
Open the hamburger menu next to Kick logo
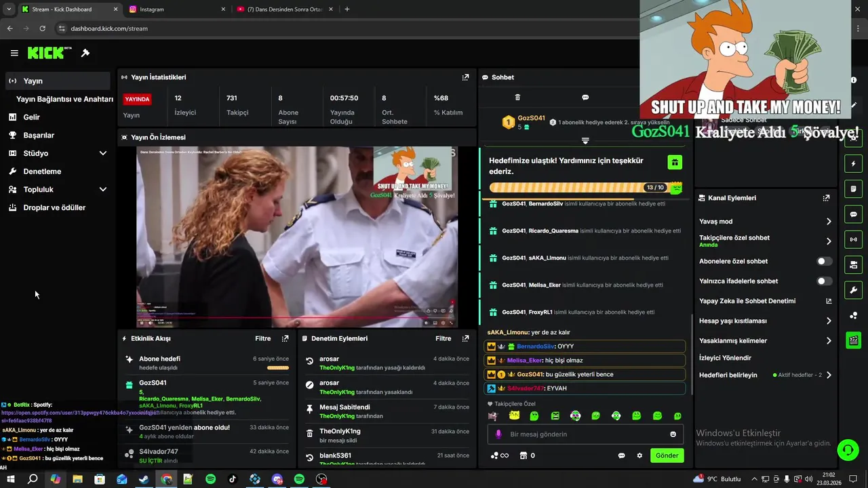pyautogui.click(x=14, y=53)
